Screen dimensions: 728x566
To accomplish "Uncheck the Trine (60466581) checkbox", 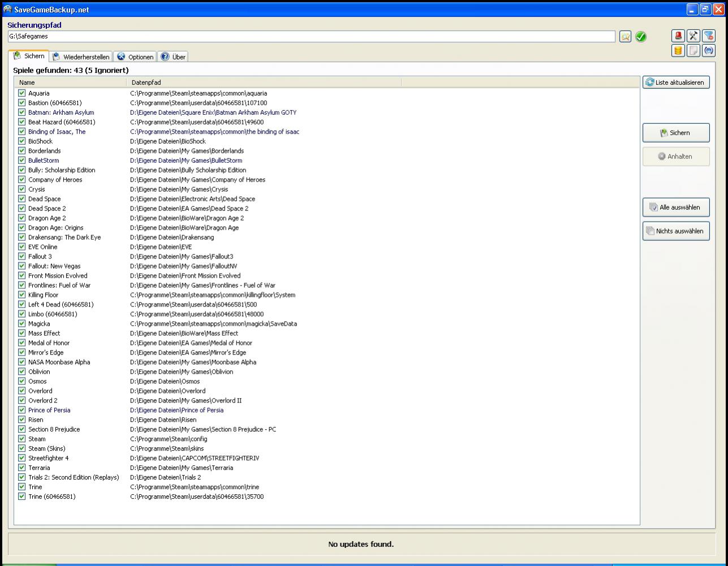I will [x=22, y=497].
